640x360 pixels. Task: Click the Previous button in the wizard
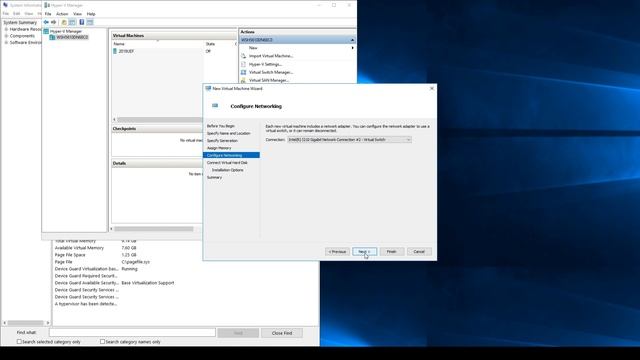338,251
